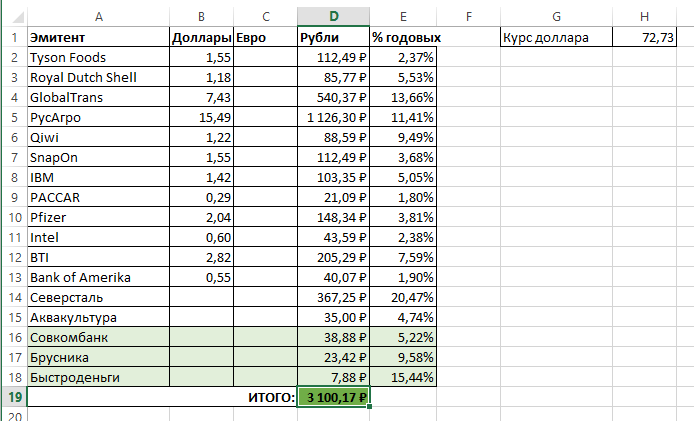Viewport: 694px width, 421px height.
Task: Click the fill handle of cell D19
Action: 369,406
